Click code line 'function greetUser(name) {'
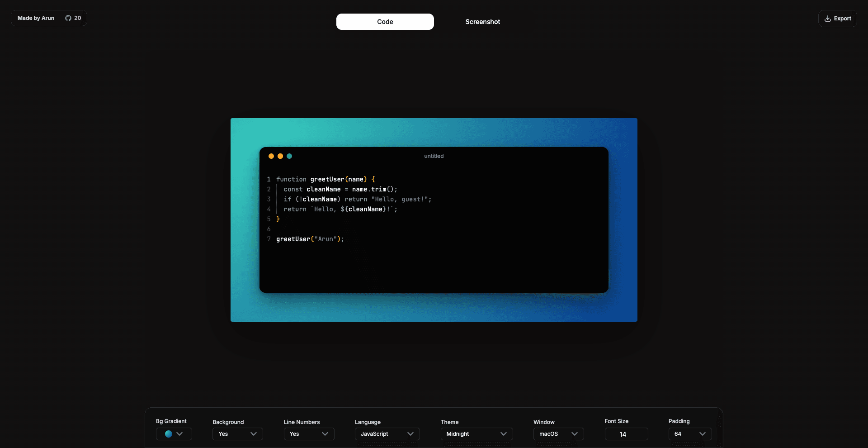The height and width of the screenshot is (448, 868). pyautogui.click(x=325, y=180)
